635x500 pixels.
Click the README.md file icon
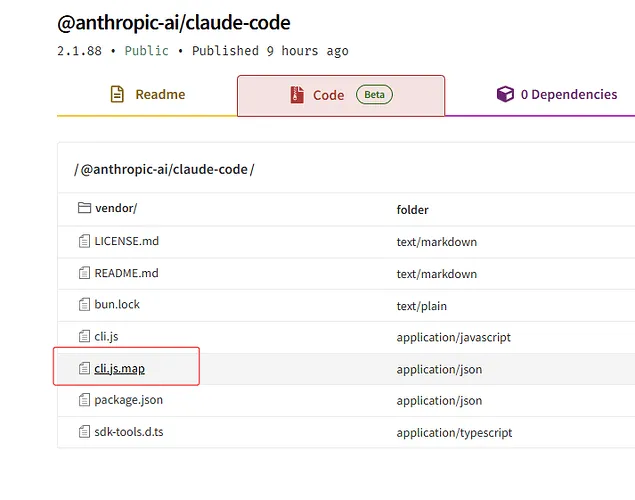point(84,273)
